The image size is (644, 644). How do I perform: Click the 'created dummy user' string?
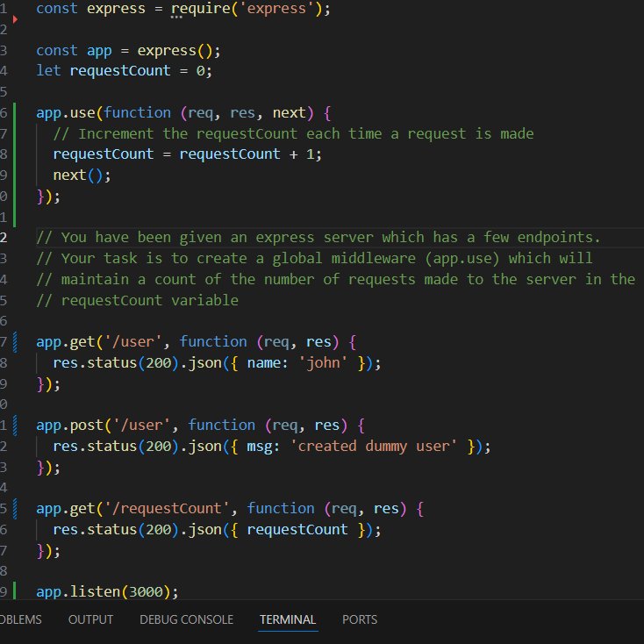click(374, 446)
